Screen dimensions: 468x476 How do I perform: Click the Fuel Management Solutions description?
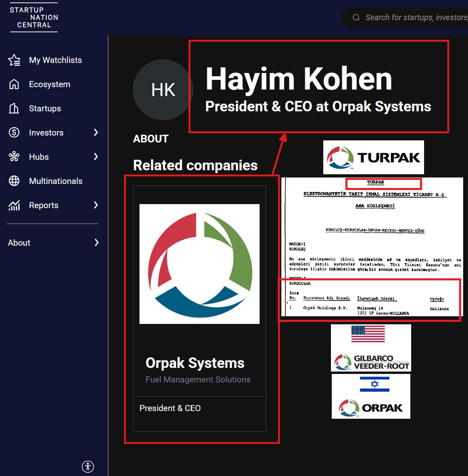(198, 380)
